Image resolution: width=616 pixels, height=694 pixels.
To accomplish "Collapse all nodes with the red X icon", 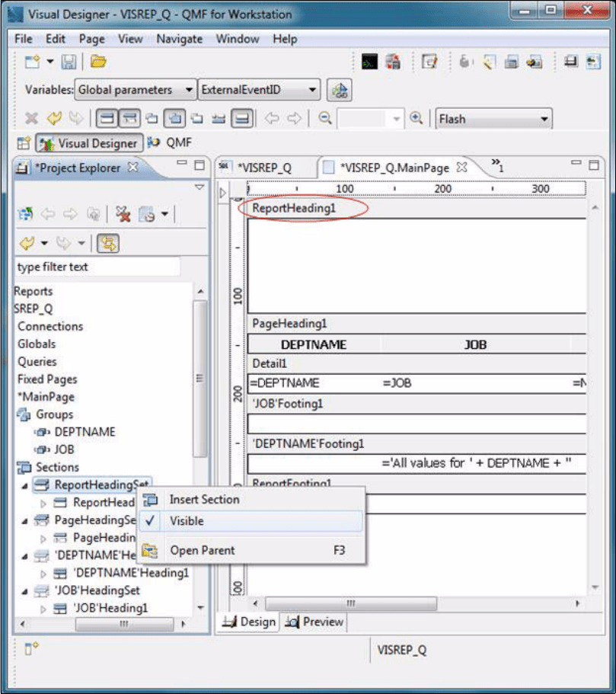I will click(121, 215).
